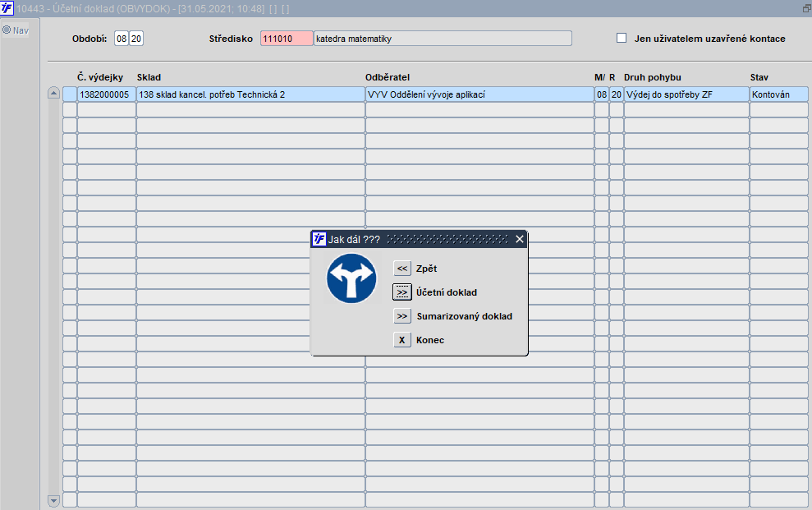Click the katedra matematiky field
The width and height of the screenshot is (812, 510).
pos(443,39)
